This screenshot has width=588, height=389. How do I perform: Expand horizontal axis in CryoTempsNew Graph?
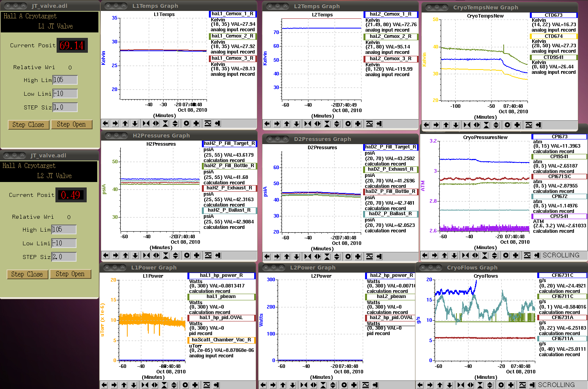coord(477,125)
